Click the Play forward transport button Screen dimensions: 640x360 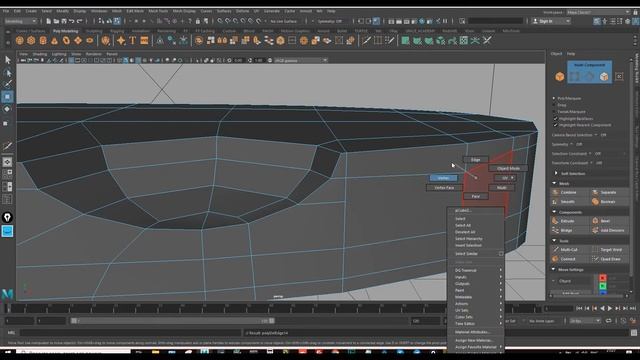tap(610, 309)
